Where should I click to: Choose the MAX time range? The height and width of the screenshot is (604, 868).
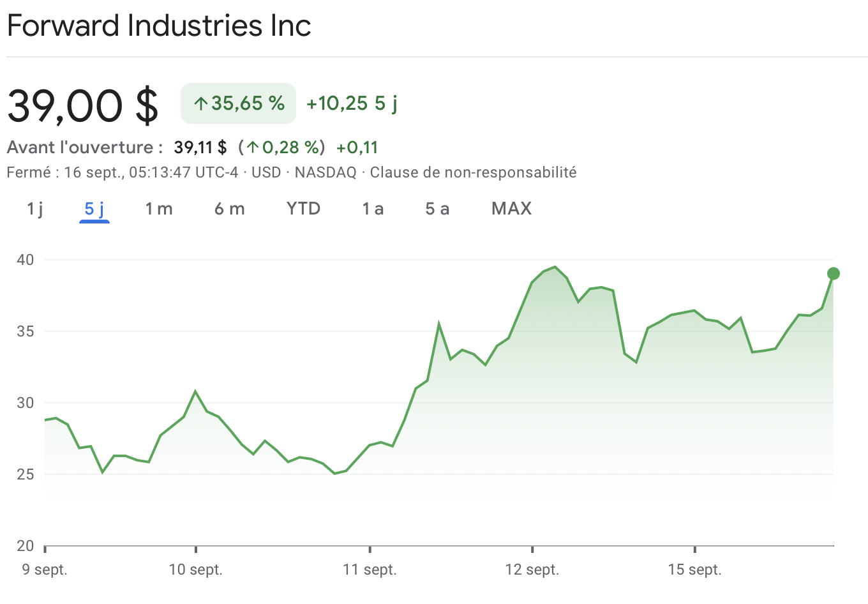511,209
